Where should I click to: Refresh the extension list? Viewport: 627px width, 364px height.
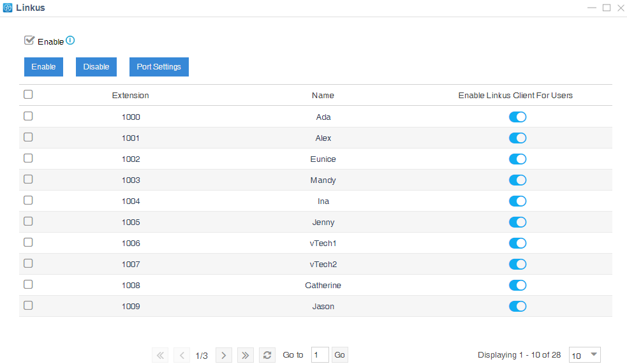(268, 355)
